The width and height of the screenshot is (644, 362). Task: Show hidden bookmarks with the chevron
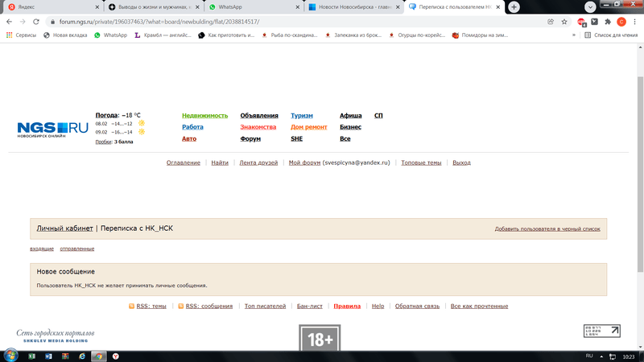click(x=574, y=35)
